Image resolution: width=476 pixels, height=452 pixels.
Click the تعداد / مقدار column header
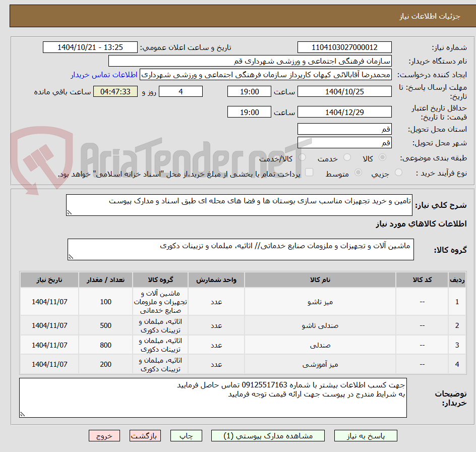tap(106, 280)
